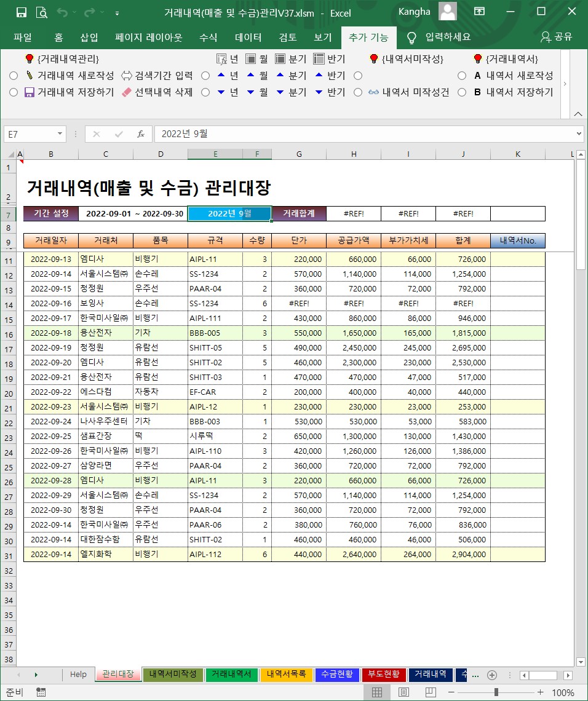This screenshot has width=588, height=701.
Task: Open the Customize Quick Access Toolbar dropdown
Action: pyautogui.click(x=117, y=14)
